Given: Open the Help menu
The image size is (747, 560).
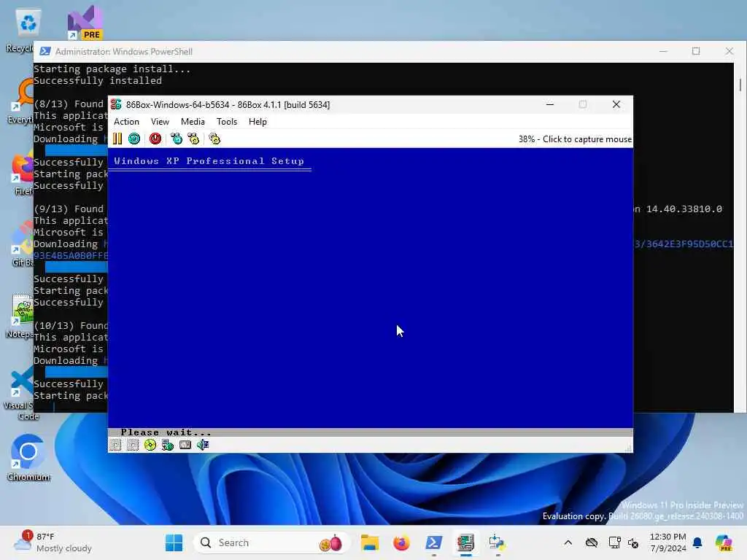Looking at the screenshot, I should (258, 122).
